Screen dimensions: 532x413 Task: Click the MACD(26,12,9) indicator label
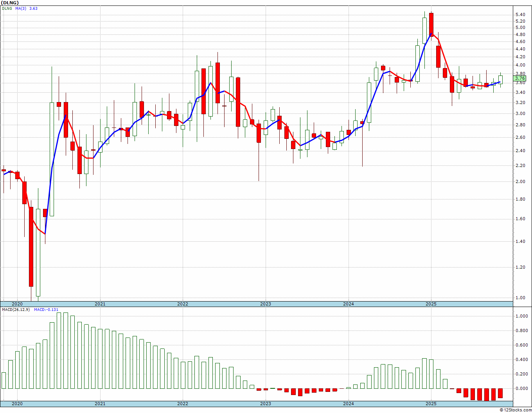tap(15, 310)
